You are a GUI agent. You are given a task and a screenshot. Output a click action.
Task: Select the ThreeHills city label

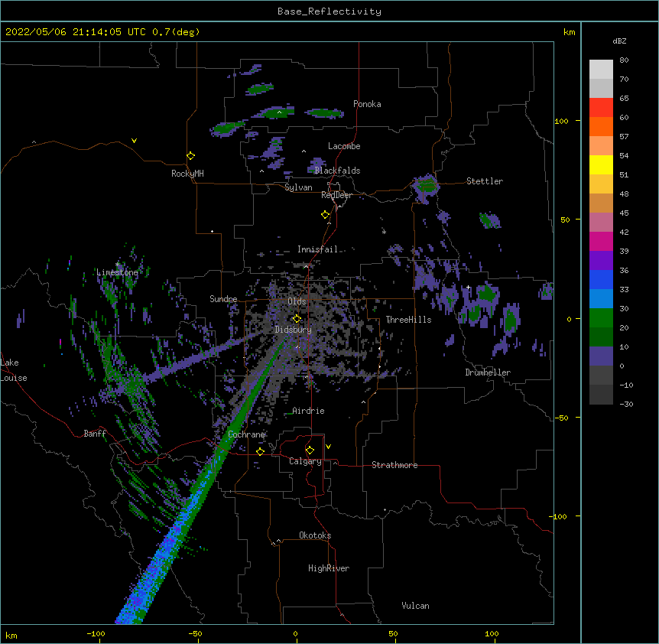408,320
